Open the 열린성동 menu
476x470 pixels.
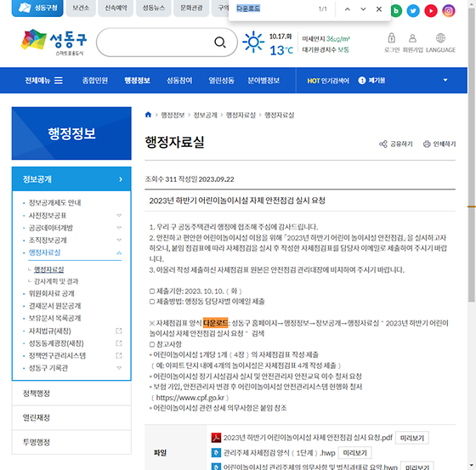pyautogui.click(x=221, y=81)
